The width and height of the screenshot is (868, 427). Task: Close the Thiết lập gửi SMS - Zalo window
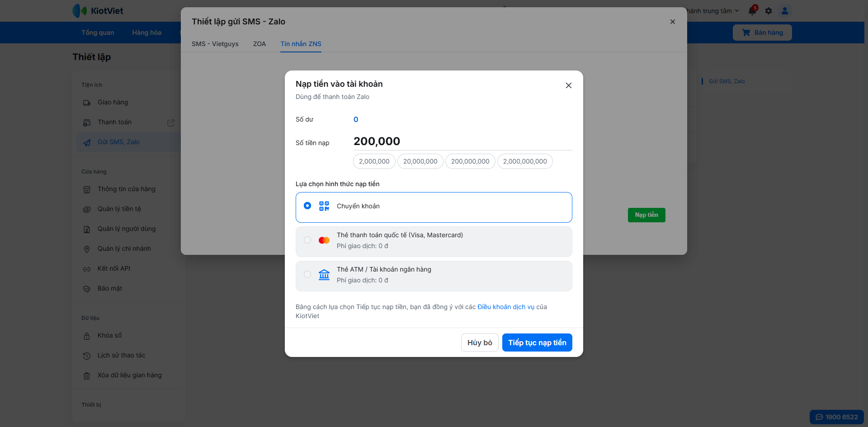[x=673, y=22]
